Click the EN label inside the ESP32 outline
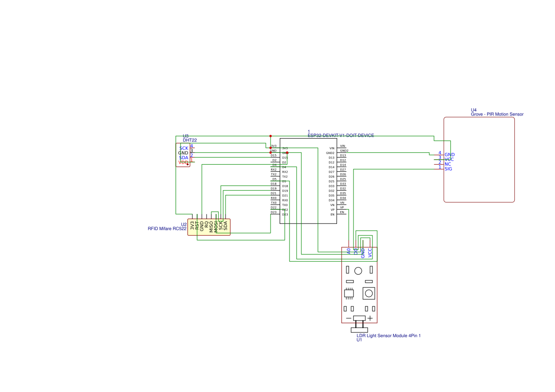This screenshot has height=392, width=555. pyautogui.click(x=332, y=214)
